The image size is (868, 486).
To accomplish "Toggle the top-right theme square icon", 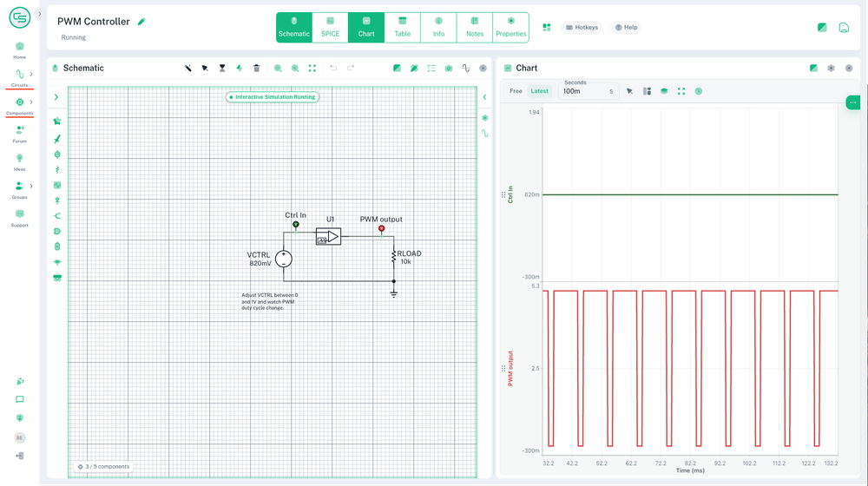I will click(822, 27).
